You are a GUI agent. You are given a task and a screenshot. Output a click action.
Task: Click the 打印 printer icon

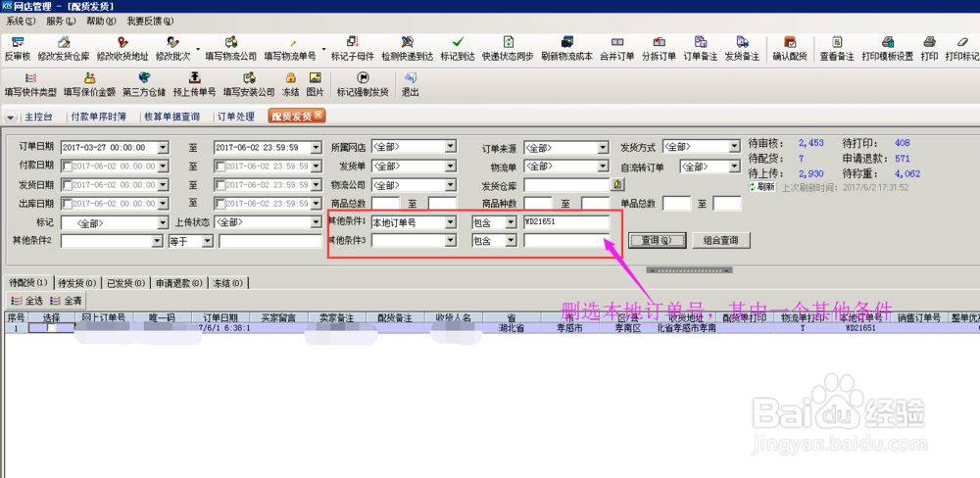pyautogui.click(x=929, y=42)
